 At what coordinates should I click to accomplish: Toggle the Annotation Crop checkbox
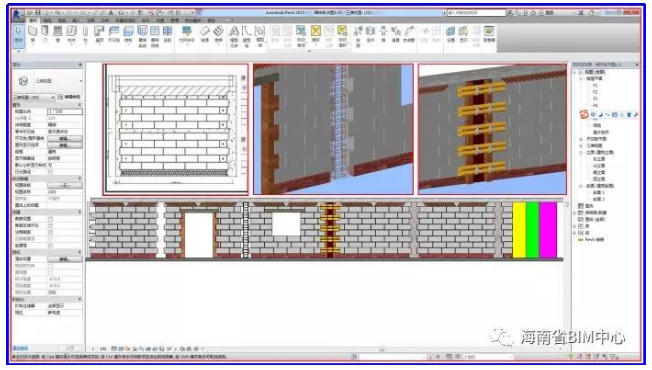click(50, 232)
